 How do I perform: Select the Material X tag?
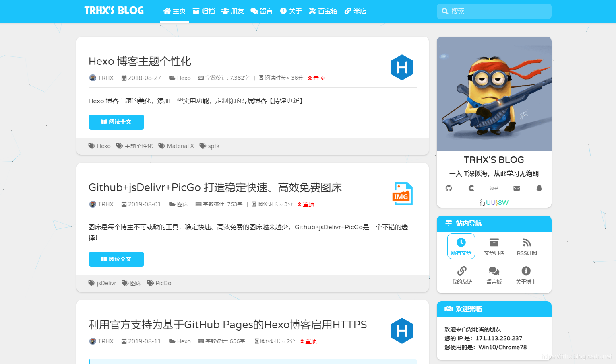[x=176, y=146]
